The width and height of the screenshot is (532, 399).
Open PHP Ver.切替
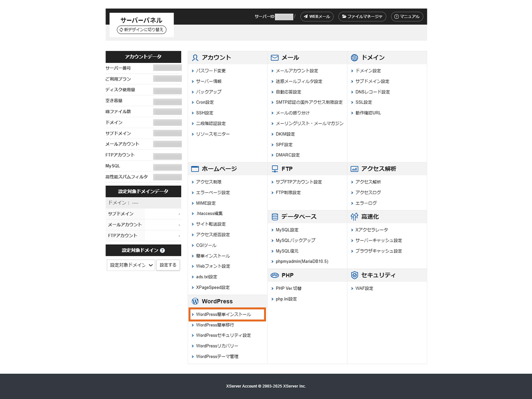pyautogui.click(x=289, y=288)
